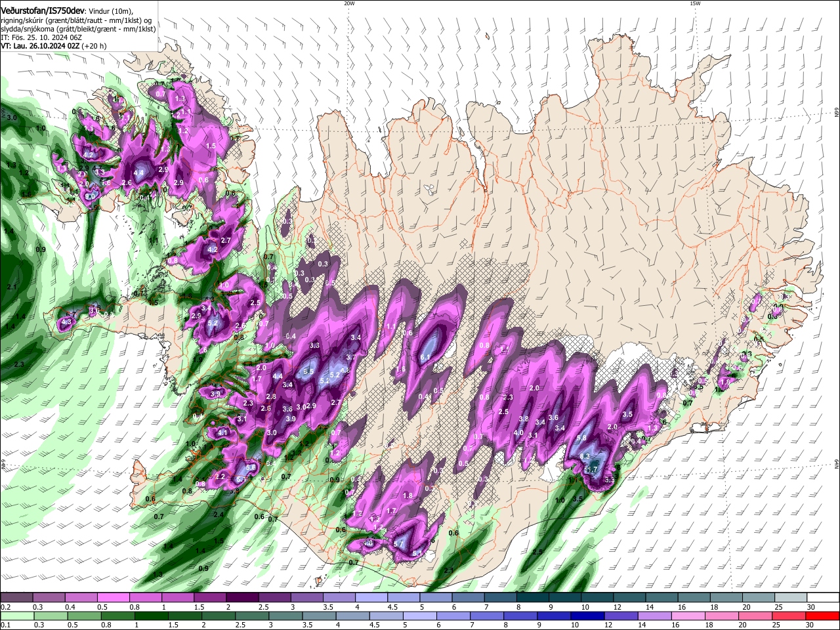Click the 0.2 label on the snow scale
The width and height of the screenshot is (840, 630).
[5, 607]
